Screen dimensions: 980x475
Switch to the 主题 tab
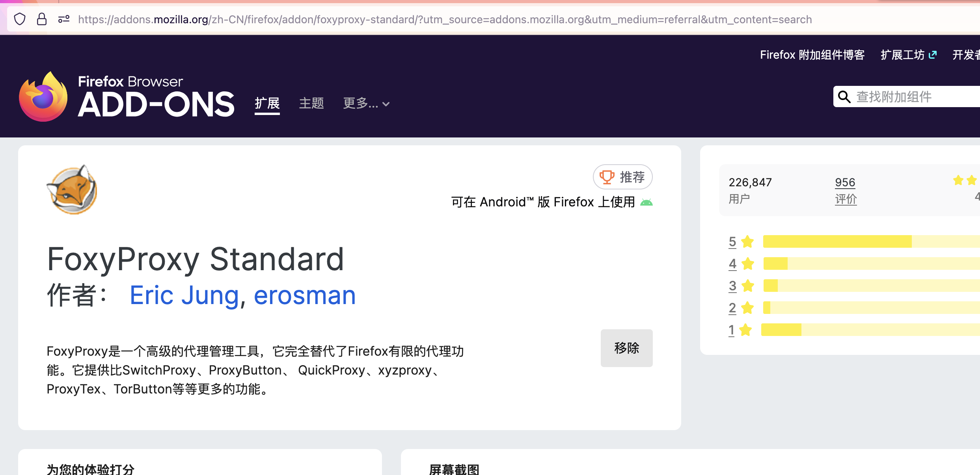coord(311,104)
